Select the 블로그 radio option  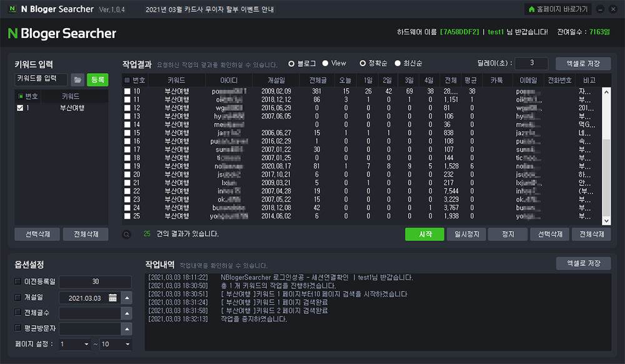tap(291, 64)
